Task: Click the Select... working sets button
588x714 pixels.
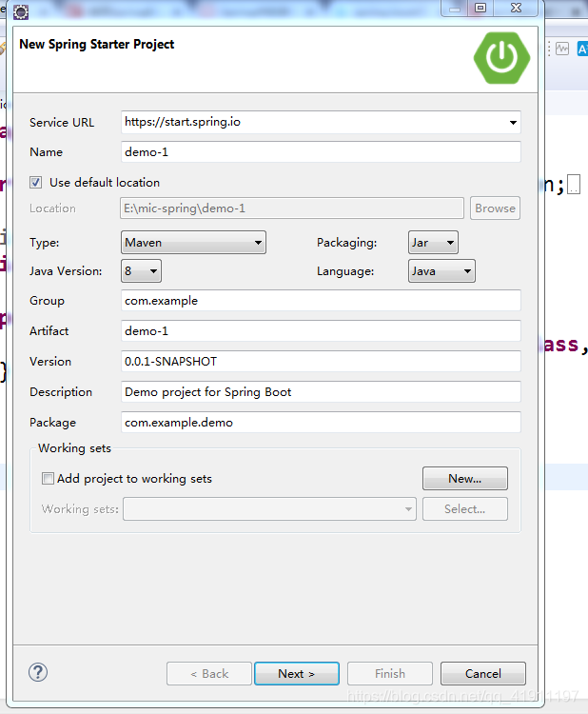Action: click(x=465, y=508)
